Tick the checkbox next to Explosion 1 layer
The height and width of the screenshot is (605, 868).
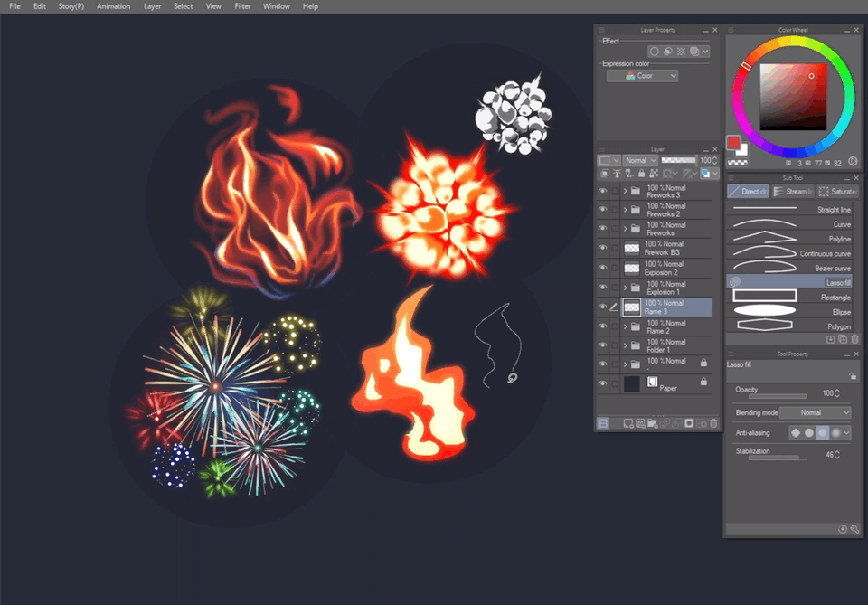[x=615, y=288]
